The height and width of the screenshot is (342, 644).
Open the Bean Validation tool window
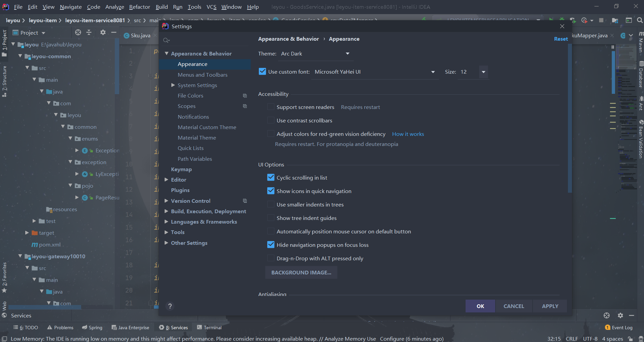tap(641, 139)
